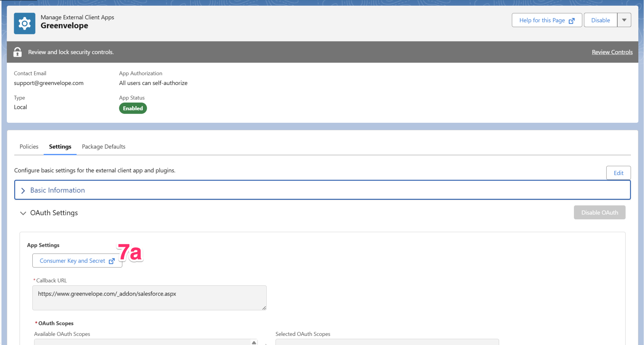Click the 'Local' type value
This screenshot has height=345, width=644.
(20, 107)
